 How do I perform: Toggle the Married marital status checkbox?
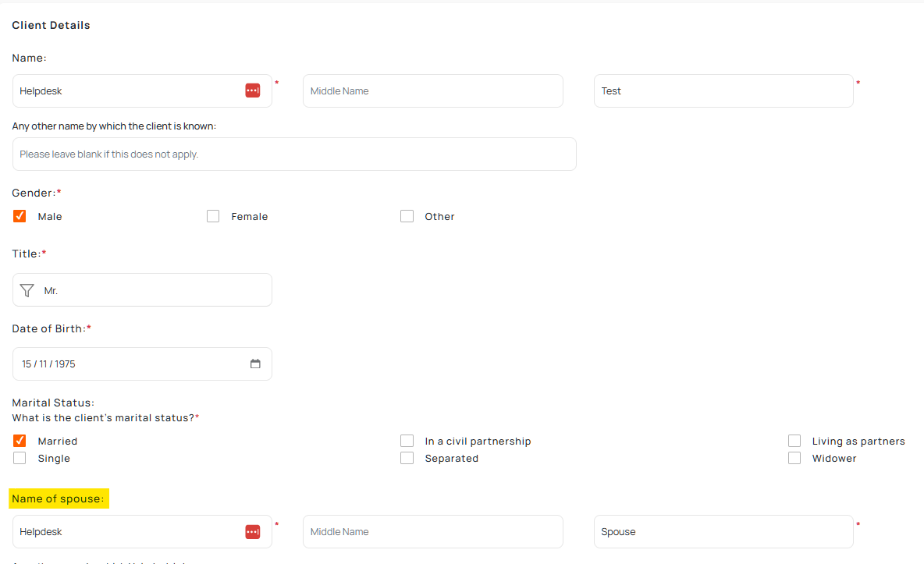point(20,441)
